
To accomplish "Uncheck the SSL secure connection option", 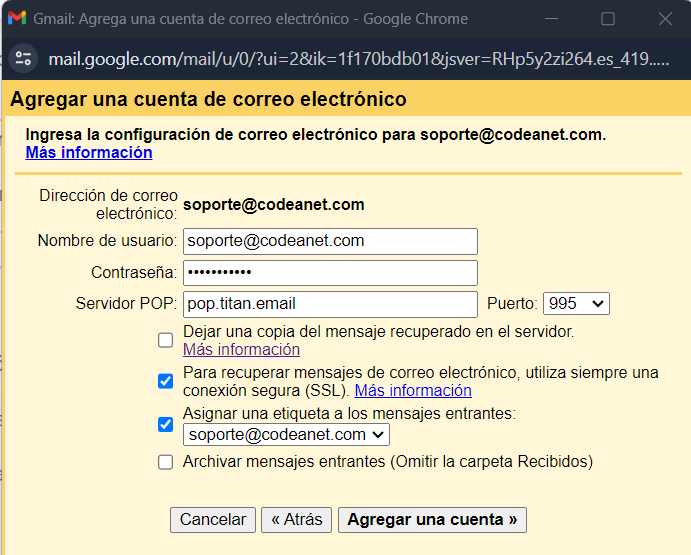I will click(165, 381).
